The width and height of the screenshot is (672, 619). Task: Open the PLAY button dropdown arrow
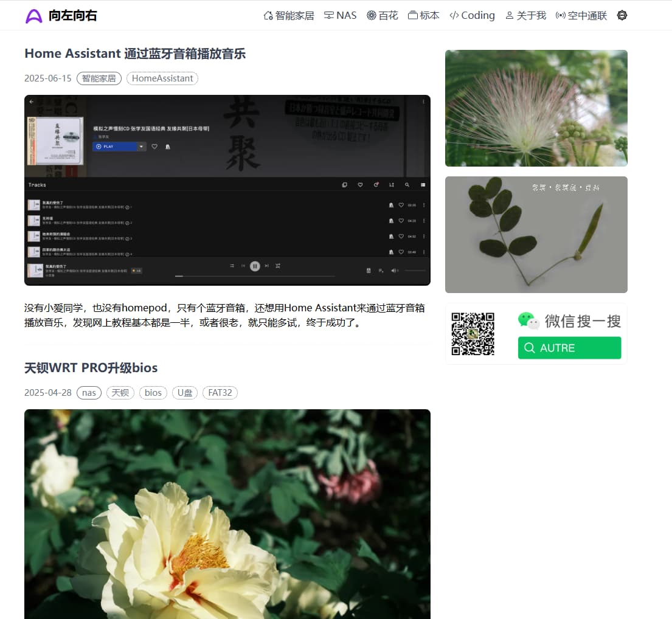[140, 147]
